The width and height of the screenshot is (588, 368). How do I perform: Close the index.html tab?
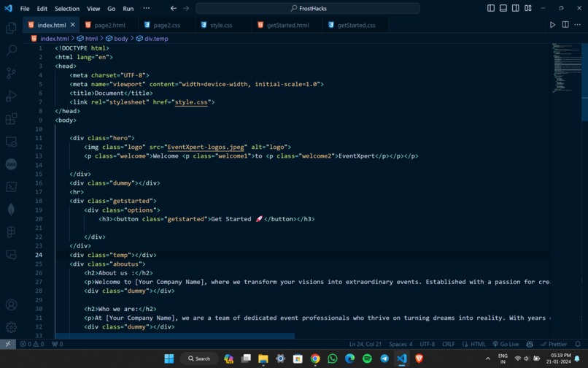73,25
